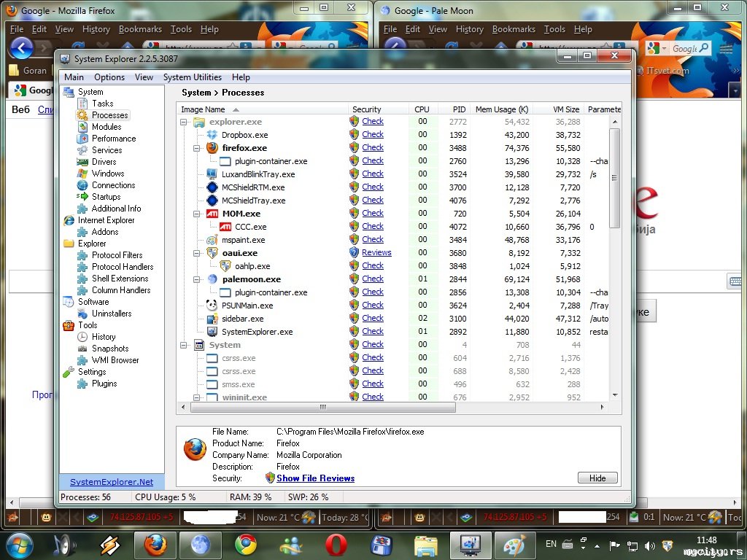Open the Show File Reviews link
This screenshot has width=747, height=560.
click(x=315, y=478)
